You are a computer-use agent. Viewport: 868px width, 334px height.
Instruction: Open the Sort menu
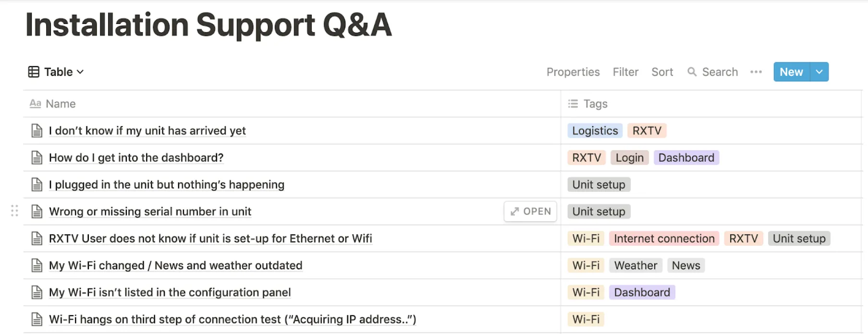point(662,72)
